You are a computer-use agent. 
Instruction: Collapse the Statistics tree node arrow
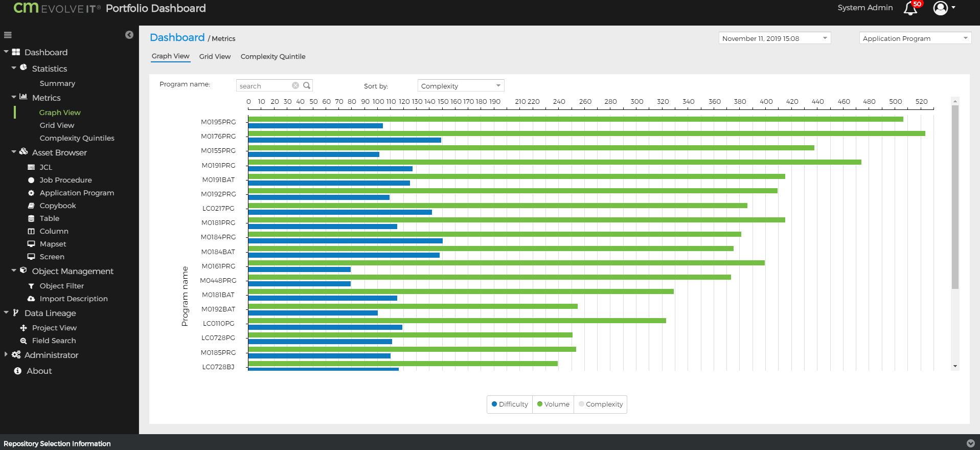click(x=14, y=67)
